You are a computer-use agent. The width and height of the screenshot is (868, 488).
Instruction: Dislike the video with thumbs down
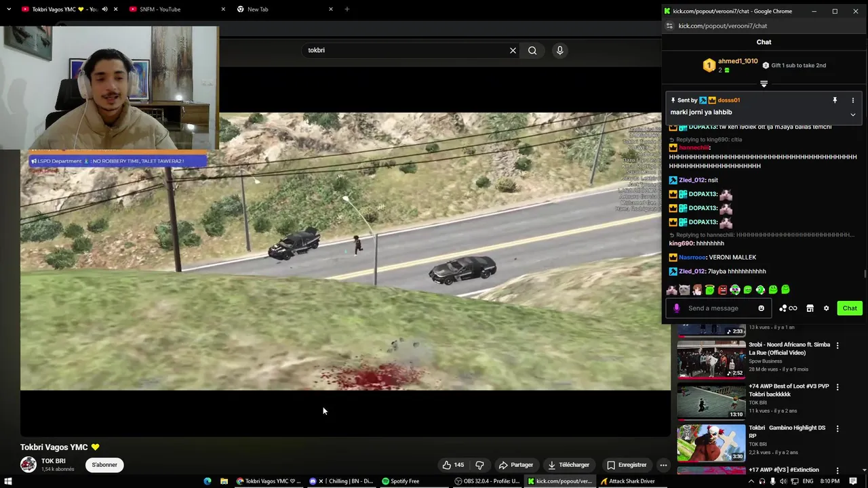pyautogui.click(x=479, y=465)
